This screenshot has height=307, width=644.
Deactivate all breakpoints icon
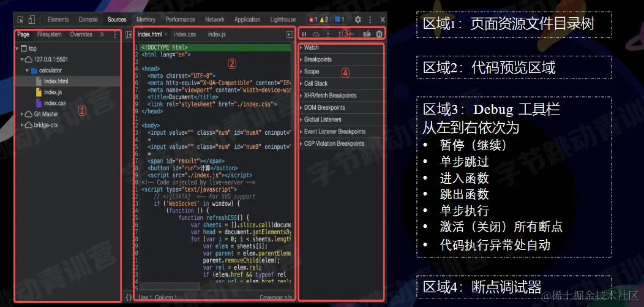(x=367, y=34)
